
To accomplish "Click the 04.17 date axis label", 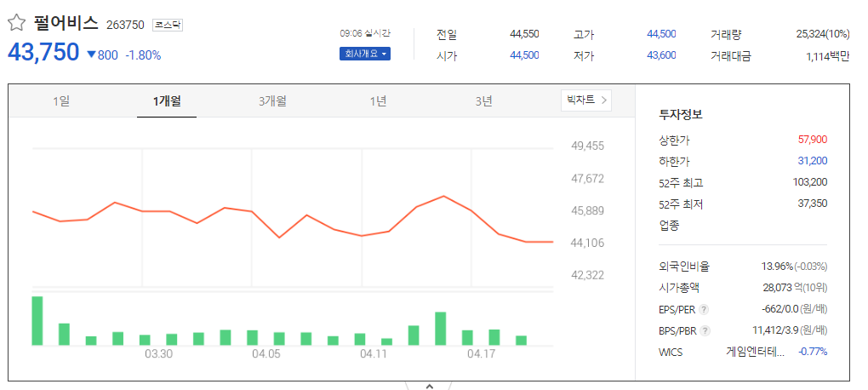I will pos(480,353).
